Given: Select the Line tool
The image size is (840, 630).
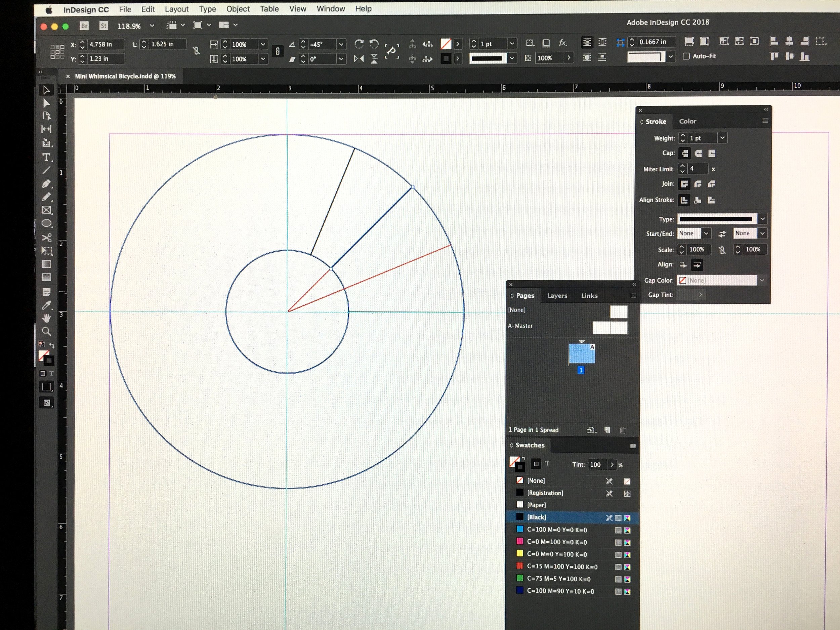Looking at the screenshot, I should pyautogui.click(x=46, y=170).
